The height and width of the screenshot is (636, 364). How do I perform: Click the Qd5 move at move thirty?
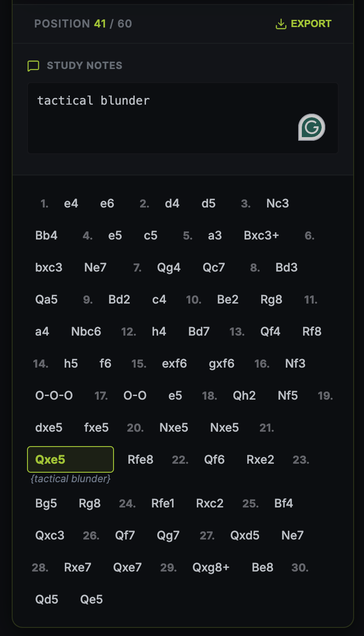[46, 599]
